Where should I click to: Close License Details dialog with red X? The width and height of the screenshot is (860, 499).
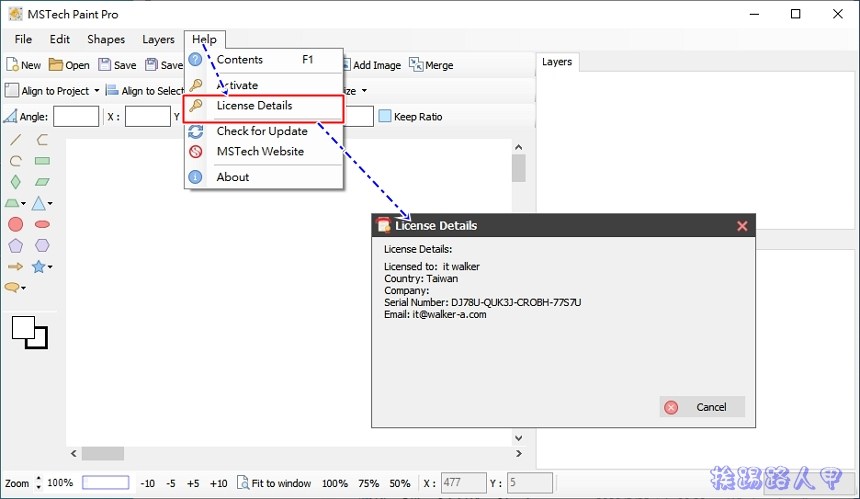click(742, 226)
